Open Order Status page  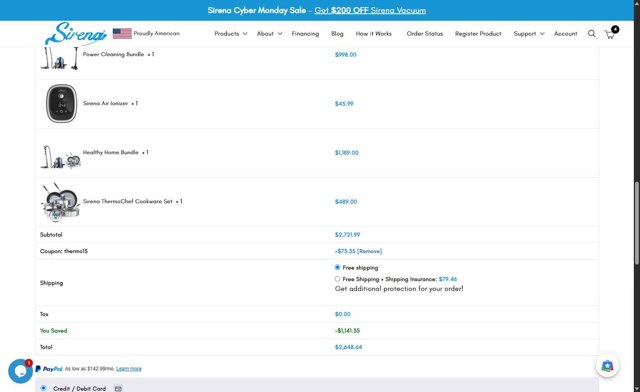(424, 33)
